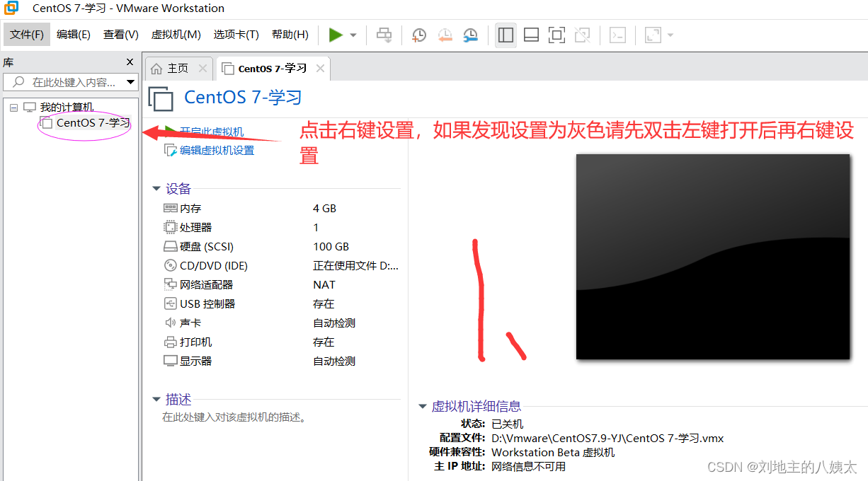Toggle the library sidebar view icon
This screenshot has width=868, height=481.
pyautogui.click(x=506, y=35)
